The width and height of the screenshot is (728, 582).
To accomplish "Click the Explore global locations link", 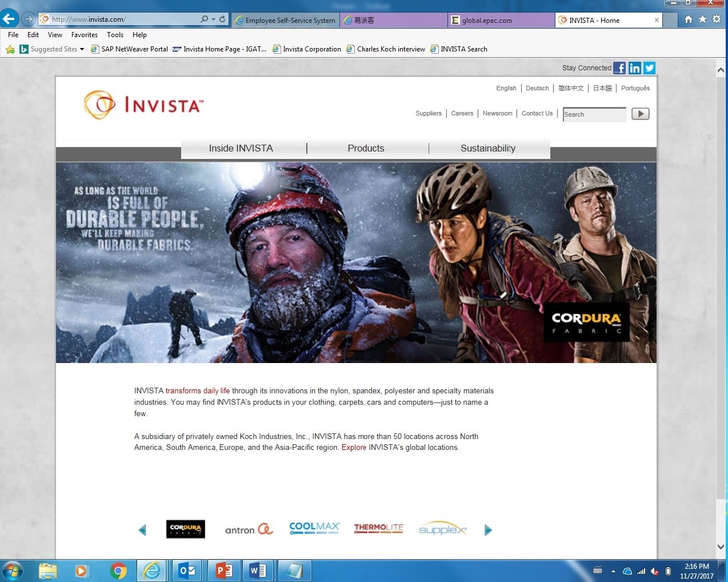I will 354,448.
